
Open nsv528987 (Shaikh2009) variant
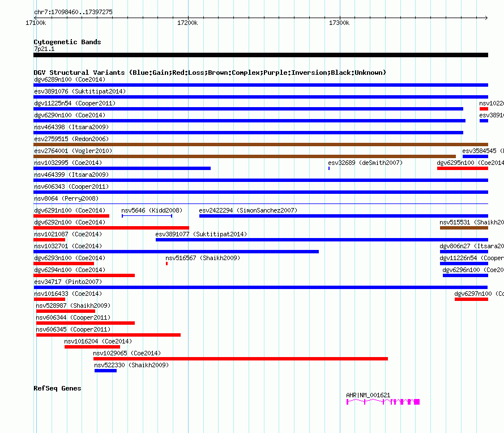[x=73, y=305]
